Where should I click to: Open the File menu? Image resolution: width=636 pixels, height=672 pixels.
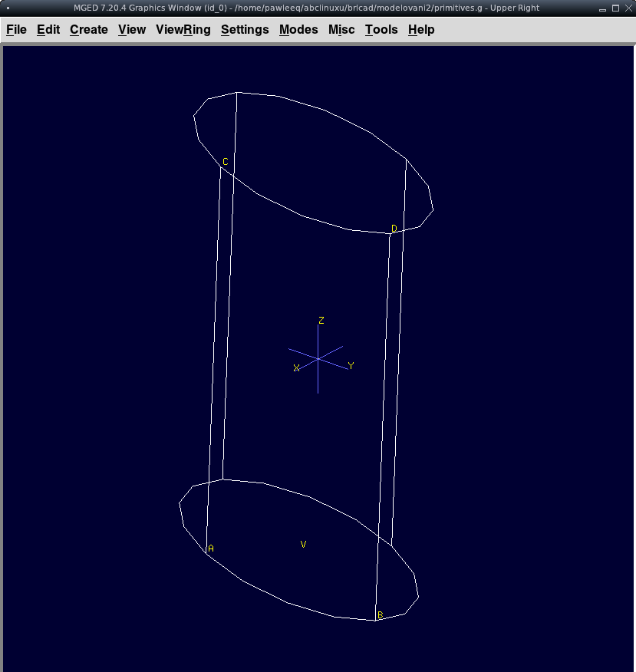click(x=16, y=30)
